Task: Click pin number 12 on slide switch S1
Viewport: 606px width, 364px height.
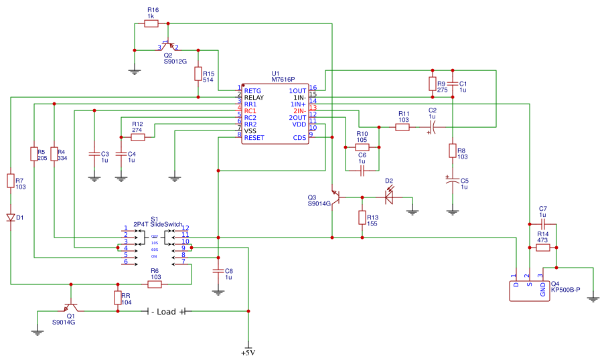Action: (185, 228)
